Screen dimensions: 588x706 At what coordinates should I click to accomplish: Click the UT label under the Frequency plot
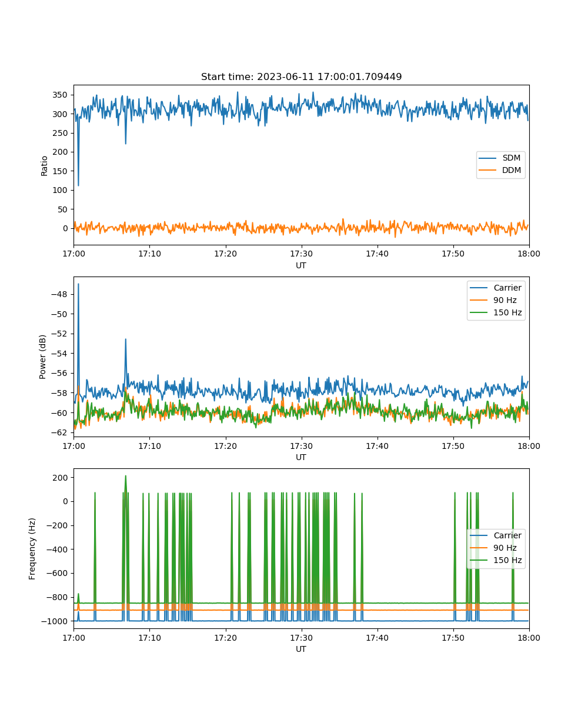301,649
